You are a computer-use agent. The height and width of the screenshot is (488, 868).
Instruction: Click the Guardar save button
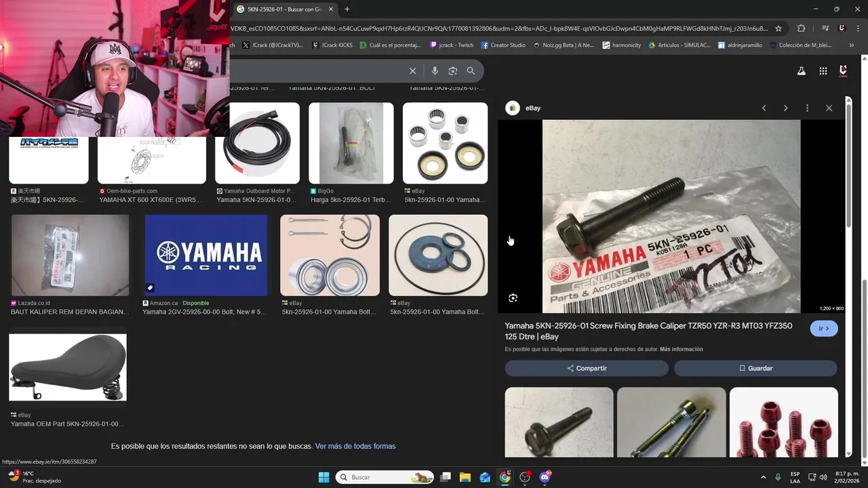755,368
